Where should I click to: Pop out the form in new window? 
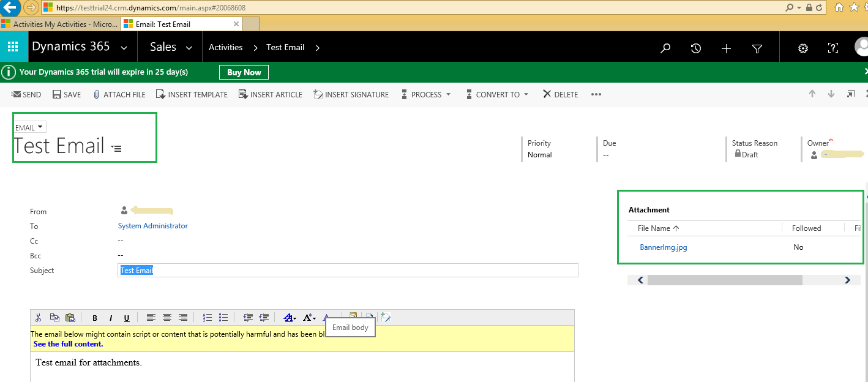tap(850, 94)
